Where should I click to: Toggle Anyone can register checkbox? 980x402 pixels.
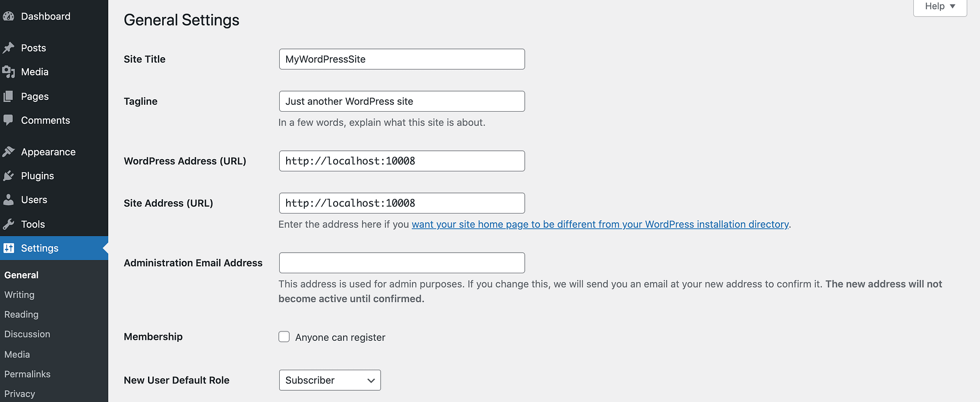pyautogui.click(x=284, y=337)
